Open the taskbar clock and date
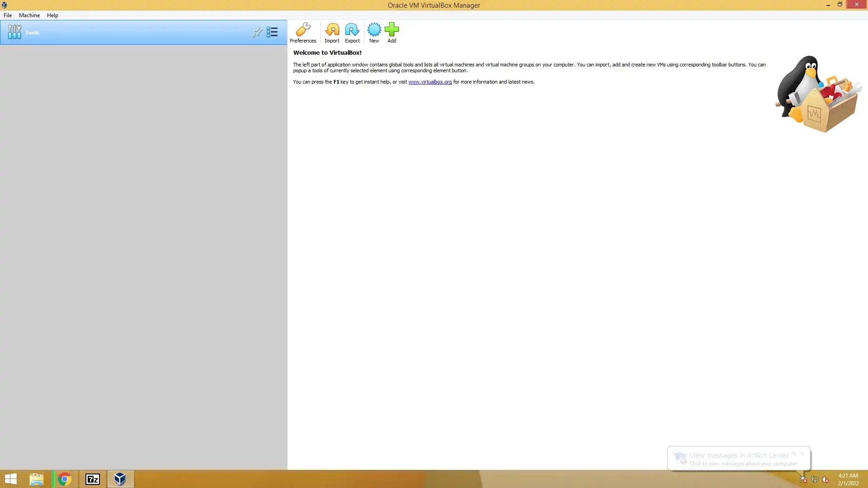This screenshot has width=868, height=488. pyautogui.click(x=848, y=479)
